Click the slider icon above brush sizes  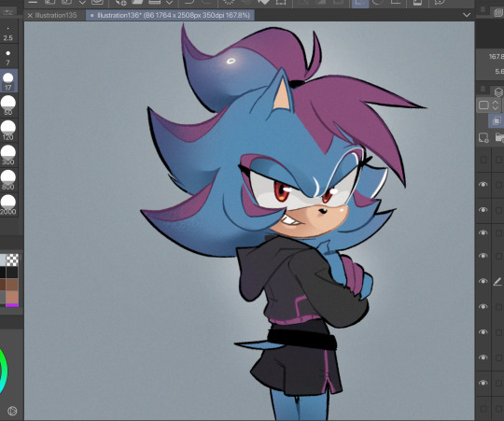click(8, 12)
